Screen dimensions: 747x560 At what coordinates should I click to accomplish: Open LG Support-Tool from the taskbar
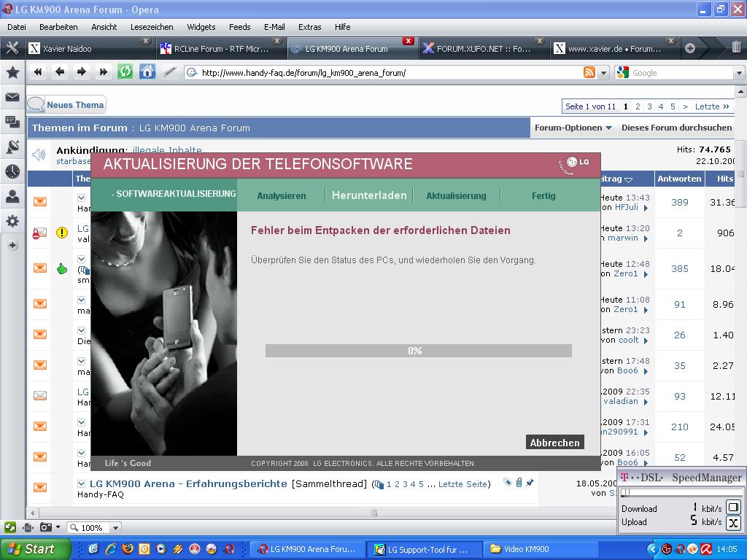[424, 549]
